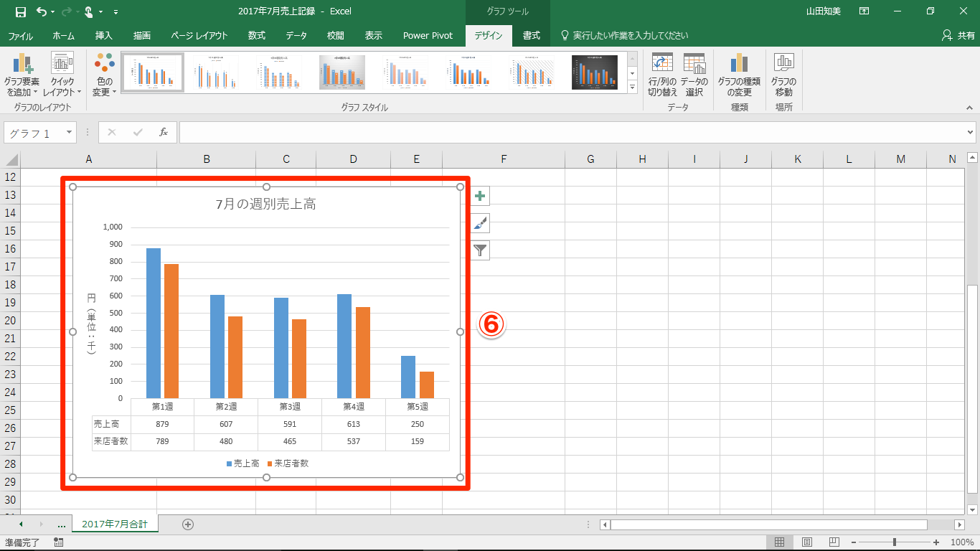Viewport: 980px width, 551px height.
Task: Click the Select All corner triangle
Action: coord(11,159)
